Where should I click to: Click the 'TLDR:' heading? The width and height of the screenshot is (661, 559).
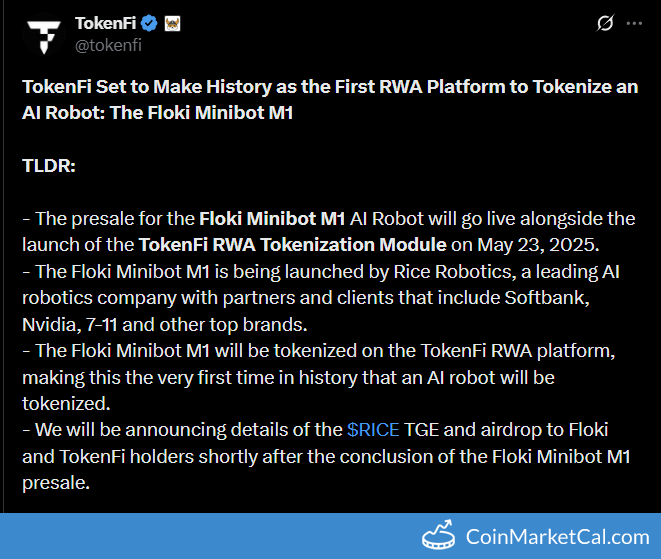point(49,165)
